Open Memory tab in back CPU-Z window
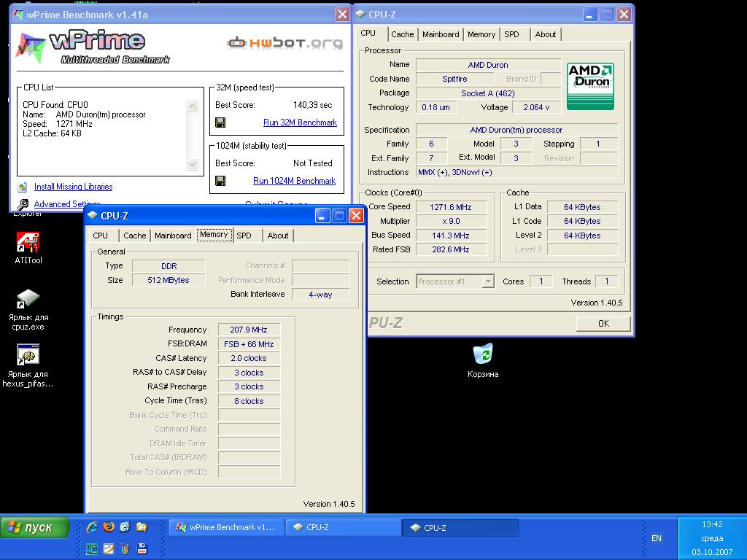Viewport: 747px width, 560px height. (x=481, y=34)
